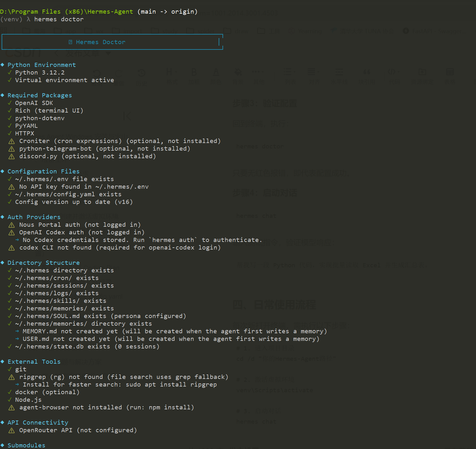Click the 'HTTPX' package line

[x=24, y=133]
